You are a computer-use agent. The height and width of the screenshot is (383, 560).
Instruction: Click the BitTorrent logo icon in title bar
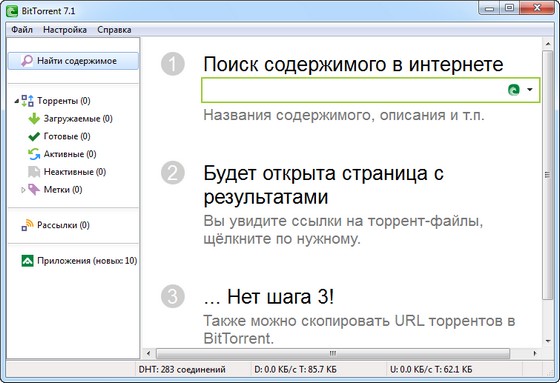(12, 11)
